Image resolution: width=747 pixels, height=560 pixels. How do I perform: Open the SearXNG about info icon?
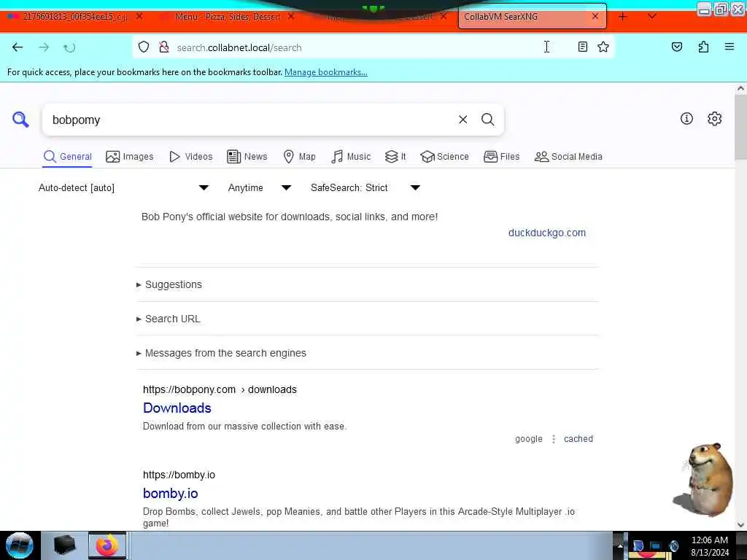click(x=686, y=119)
